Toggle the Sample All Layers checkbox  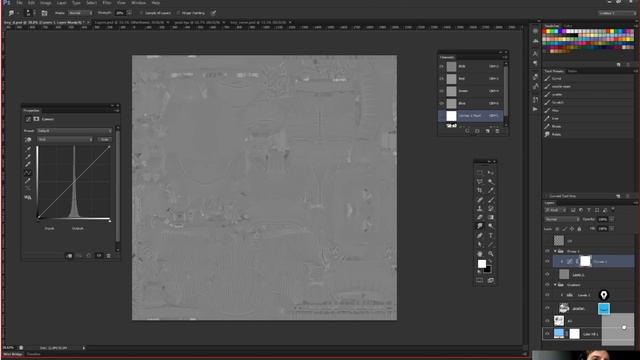click(141, 13)
